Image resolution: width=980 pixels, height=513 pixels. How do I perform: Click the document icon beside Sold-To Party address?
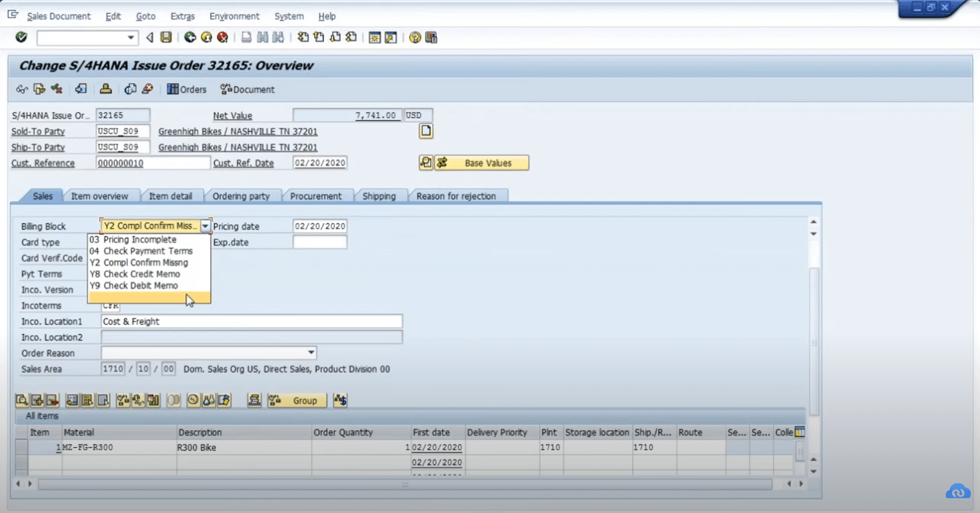pos(426,131)
